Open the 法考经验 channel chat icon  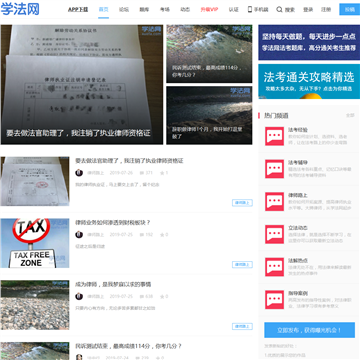click(x=274, y=136)
